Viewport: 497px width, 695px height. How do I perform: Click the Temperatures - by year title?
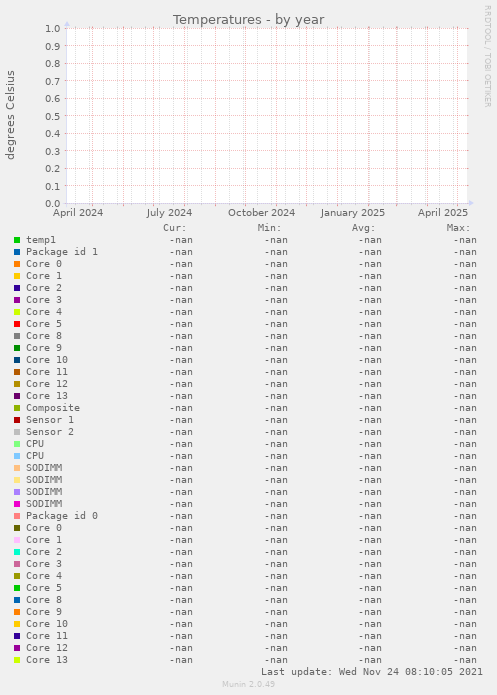point(248,20)
